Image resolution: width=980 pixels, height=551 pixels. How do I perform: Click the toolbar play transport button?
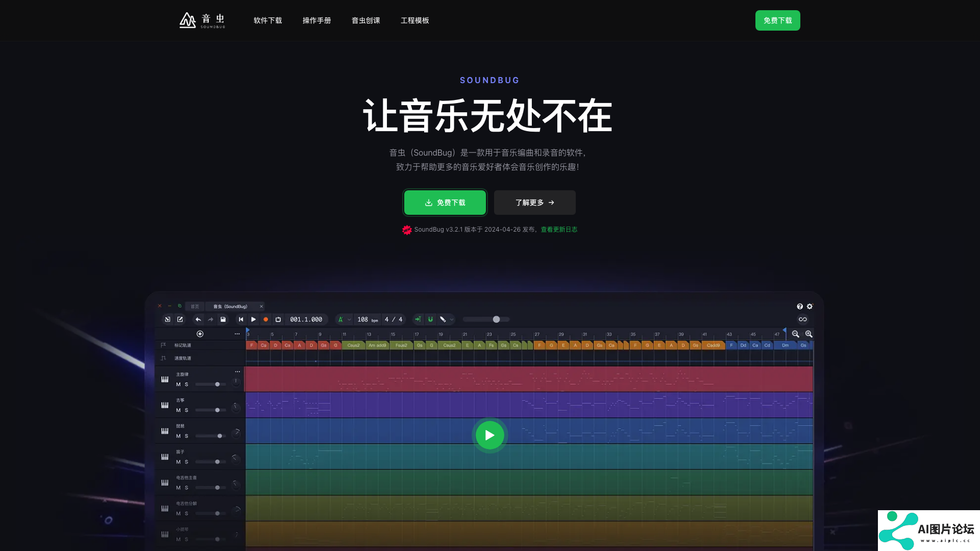253,319
